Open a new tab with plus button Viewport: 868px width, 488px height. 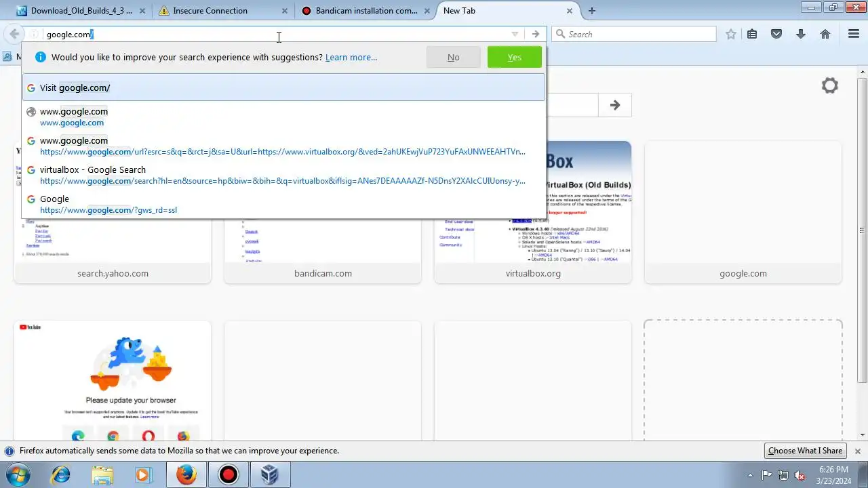point(592,11)
